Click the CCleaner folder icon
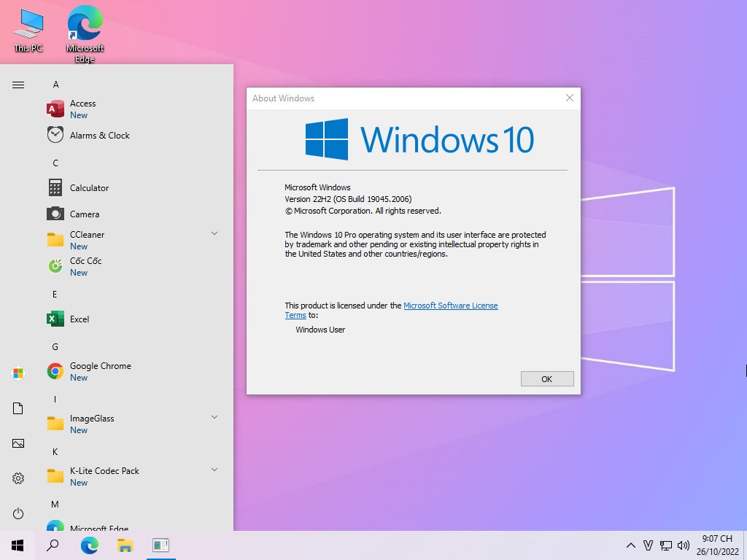Viewport: 747px width, 560px height. pos(55,240)
